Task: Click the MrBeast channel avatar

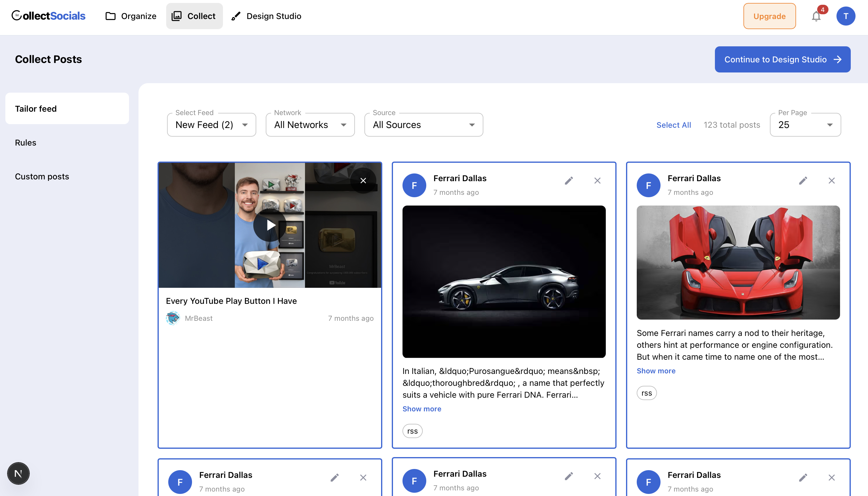Action: [x=173, y=318]
